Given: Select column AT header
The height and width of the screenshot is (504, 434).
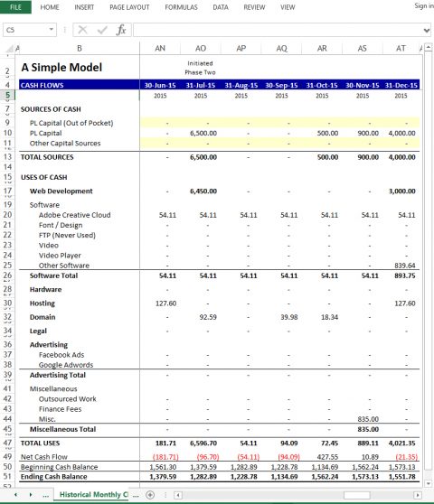Looking at the screenshot, I should [401, 48].
